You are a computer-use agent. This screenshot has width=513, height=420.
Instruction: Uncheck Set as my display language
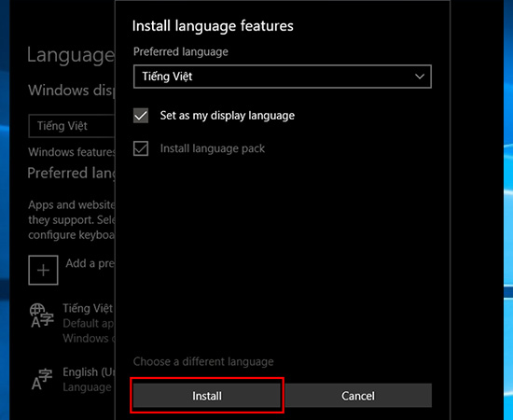[x=141, y=116]
